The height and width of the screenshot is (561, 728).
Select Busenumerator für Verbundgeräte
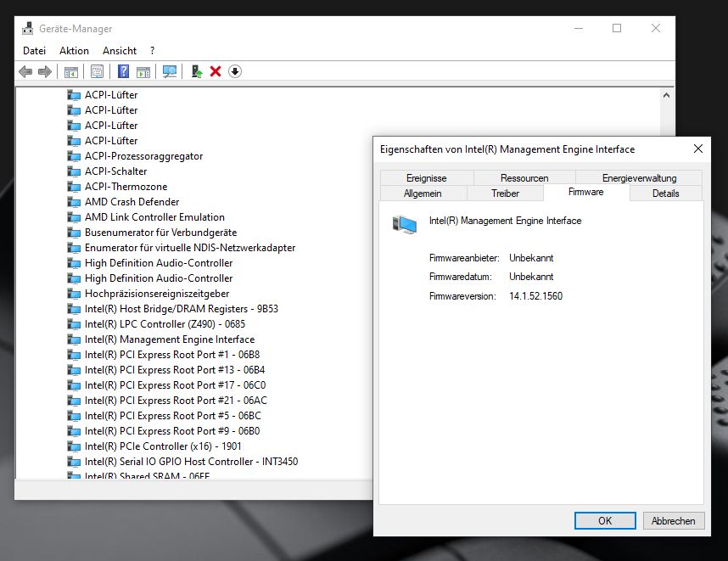click(160, 233)
